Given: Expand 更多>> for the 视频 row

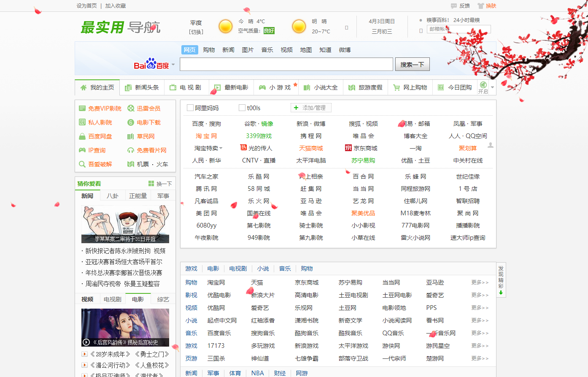Looking at the screenshot, I should (480, 308).
